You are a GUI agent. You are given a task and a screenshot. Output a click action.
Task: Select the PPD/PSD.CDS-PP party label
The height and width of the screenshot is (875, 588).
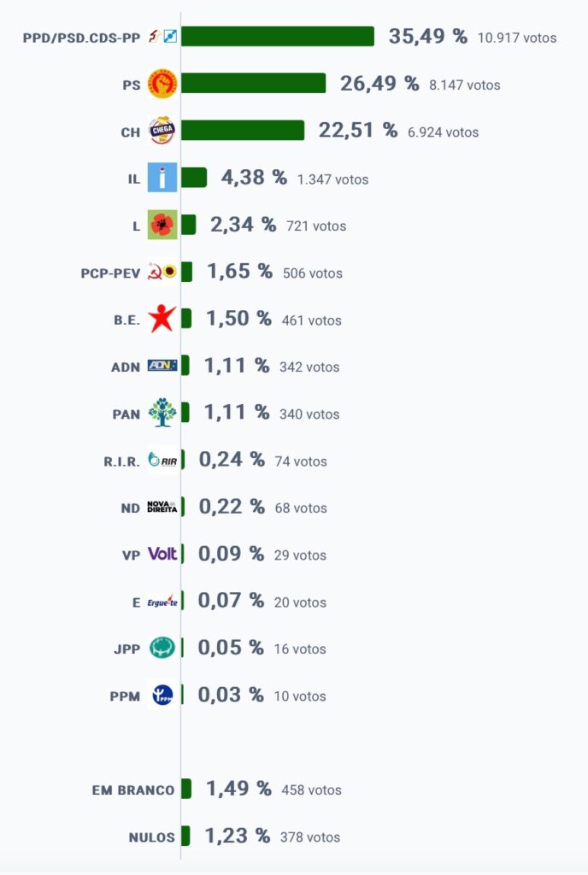point(81,38)
